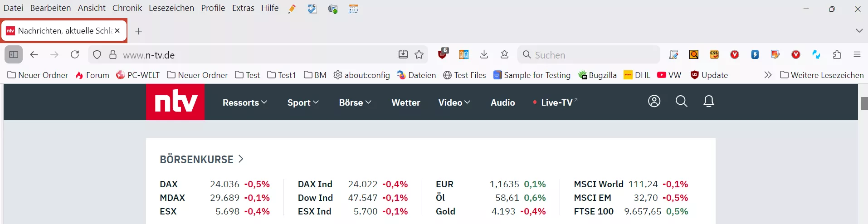Click the ntv logo
This screenshot has height=224, width=868.
175,102
